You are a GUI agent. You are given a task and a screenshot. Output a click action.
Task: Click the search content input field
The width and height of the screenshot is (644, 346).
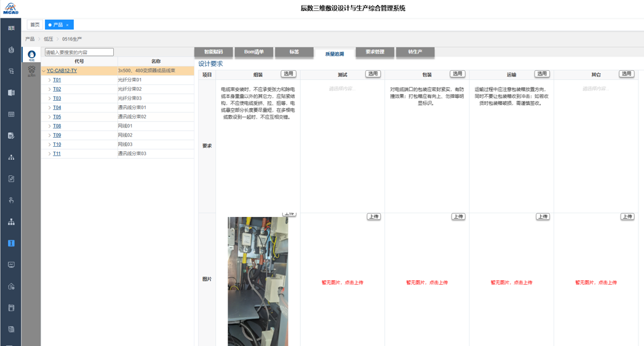tap(79, 52)
